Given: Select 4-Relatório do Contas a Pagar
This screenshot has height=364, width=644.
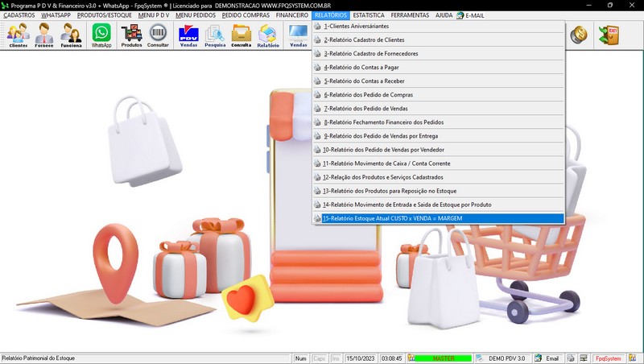Looking at the screenshot, I should click(438, 68).
